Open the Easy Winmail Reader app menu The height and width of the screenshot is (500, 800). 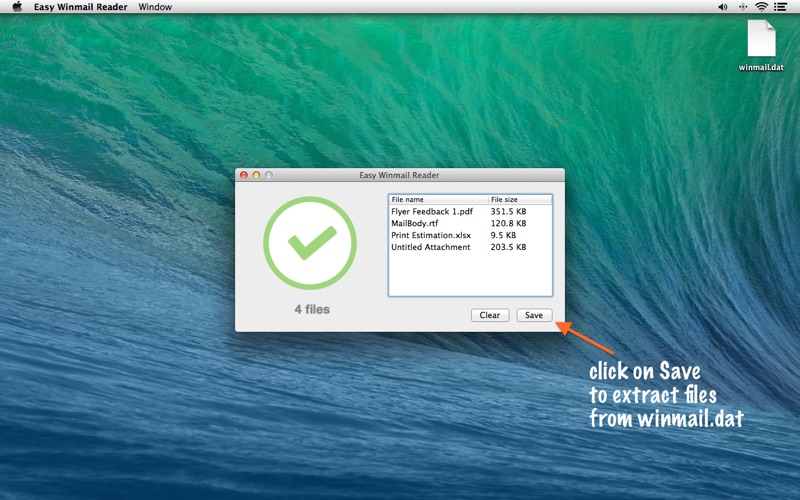[x=81, y=7]
